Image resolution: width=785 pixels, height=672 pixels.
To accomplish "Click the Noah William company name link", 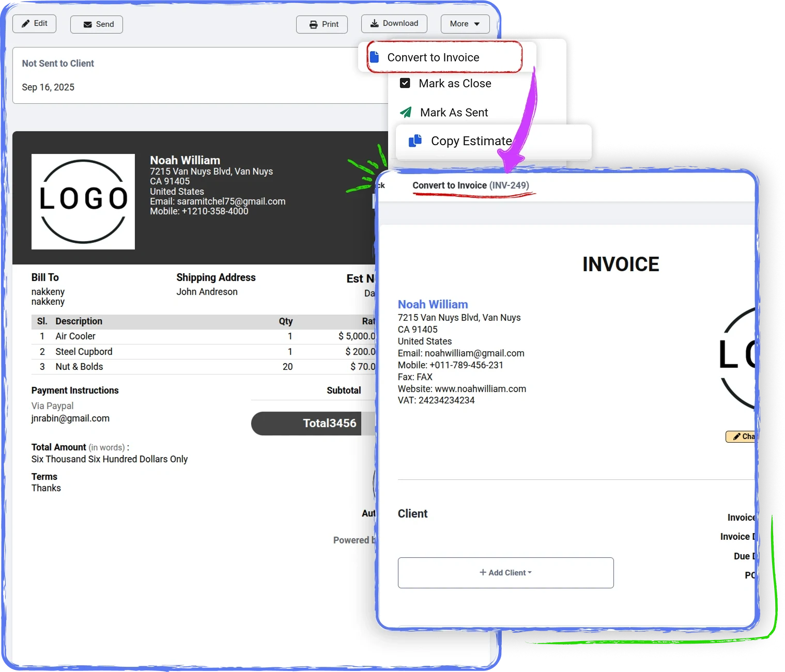I will (433, 304).
